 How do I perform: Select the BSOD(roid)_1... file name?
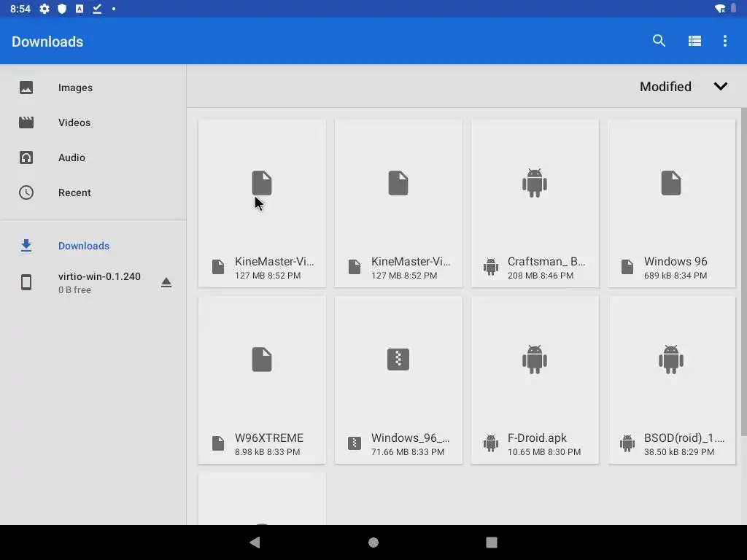click(684, 437)
